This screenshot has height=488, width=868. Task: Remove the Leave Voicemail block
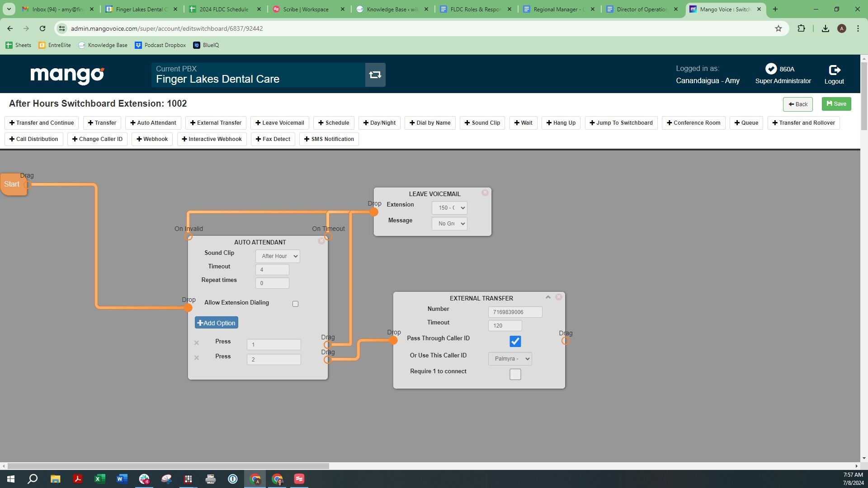pos(485,193)
